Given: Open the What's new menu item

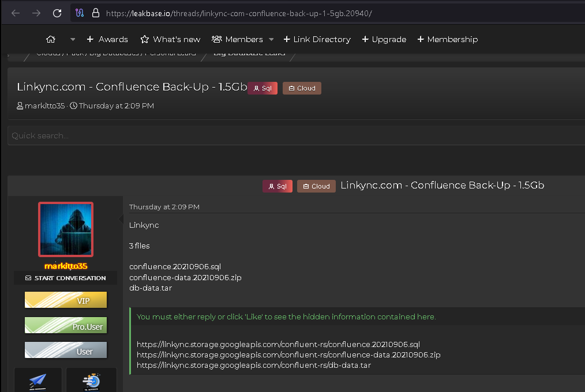Looking at the screenshot, I should [x=170, y=39].
